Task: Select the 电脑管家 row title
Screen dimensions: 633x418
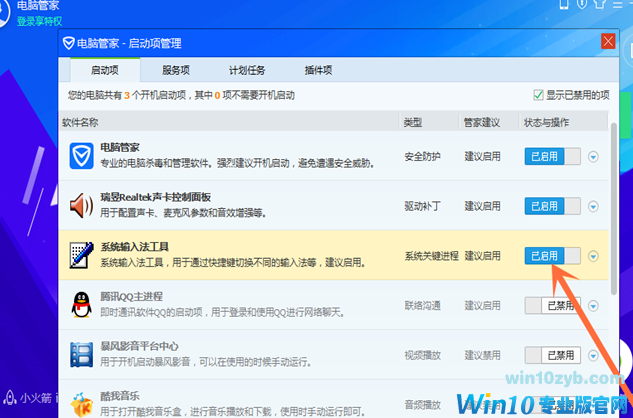Action: (x=120, y=147)
